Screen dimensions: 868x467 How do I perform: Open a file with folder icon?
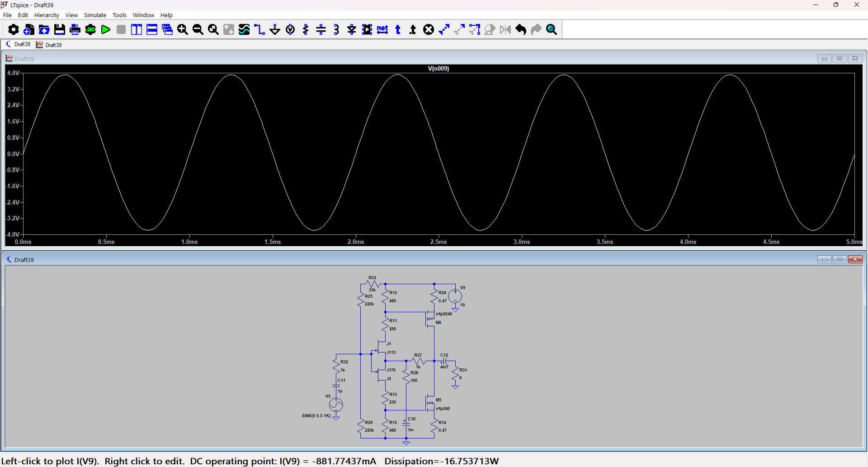tap(44, 30)
